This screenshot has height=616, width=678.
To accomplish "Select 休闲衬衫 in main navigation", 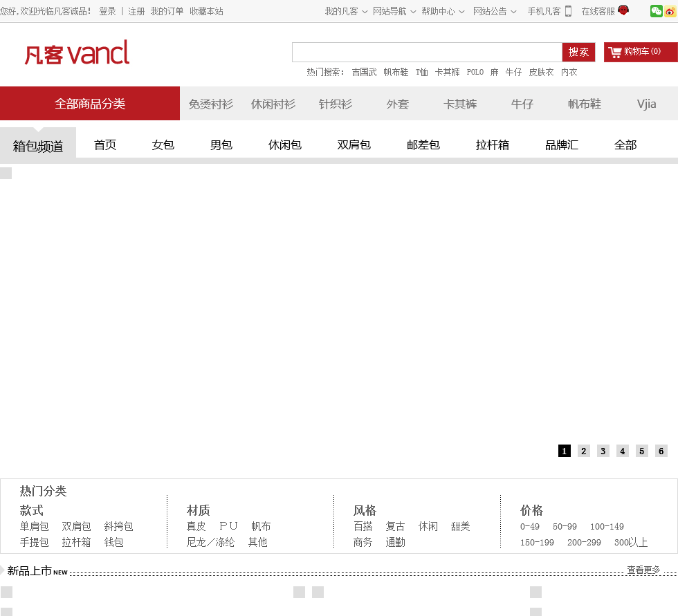I will (x=273, y=104).
